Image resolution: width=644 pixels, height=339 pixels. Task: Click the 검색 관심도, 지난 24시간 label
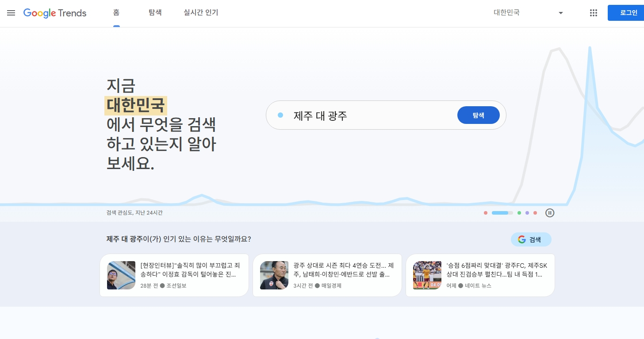pyautogui.click(x=134, y=213)
